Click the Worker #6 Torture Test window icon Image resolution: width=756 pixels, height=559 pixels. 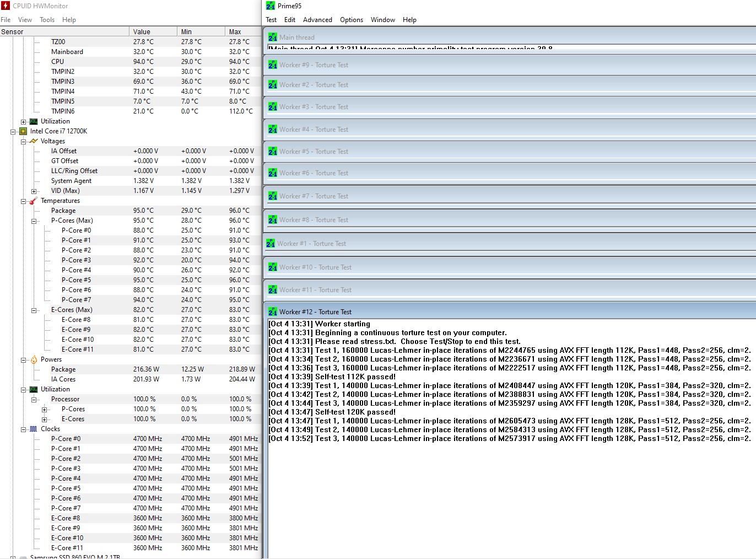coord(273,173)
